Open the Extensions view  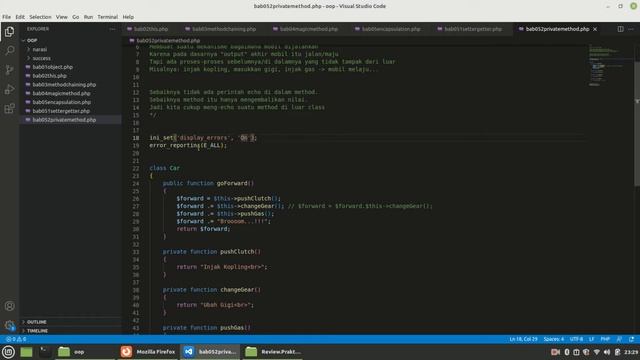[9, 108]
